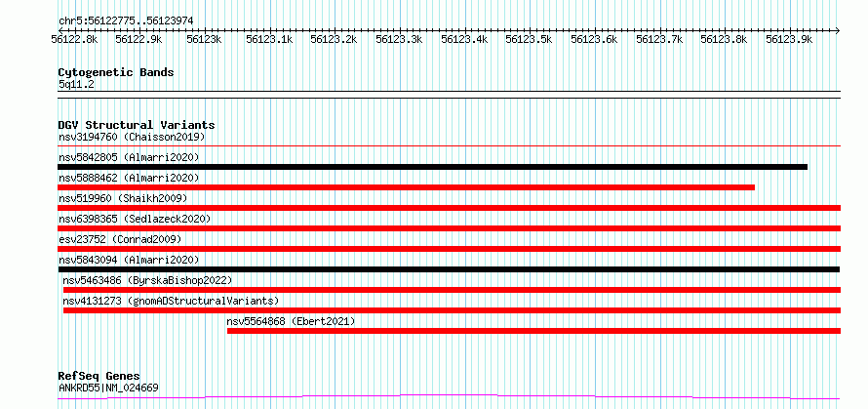
Task: Click the 56122.9k ruler tick label
Action: coord(138,39)
